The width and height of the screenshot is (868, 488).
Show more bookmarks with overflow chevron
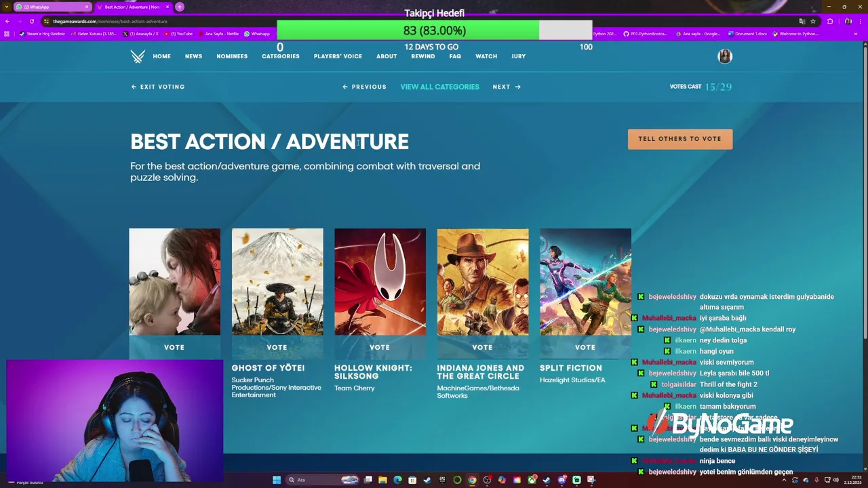[856, 34]
